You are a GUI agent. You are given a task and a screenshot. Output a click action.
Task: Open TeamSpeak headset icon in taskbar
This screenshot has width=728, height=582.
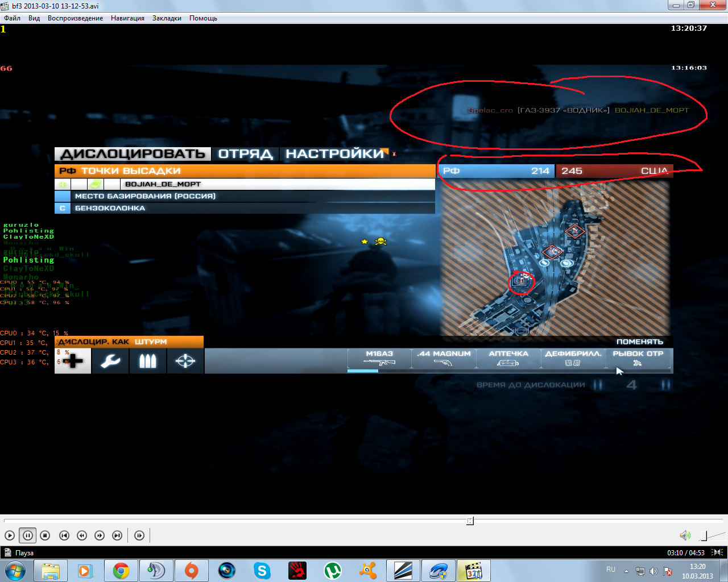pos(156,571)
